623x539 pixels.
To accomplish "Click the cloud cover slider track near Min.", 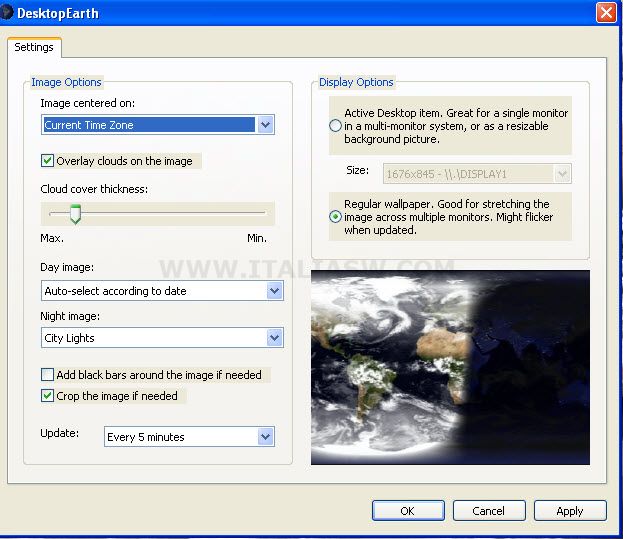I will click(x=254, y=213).
